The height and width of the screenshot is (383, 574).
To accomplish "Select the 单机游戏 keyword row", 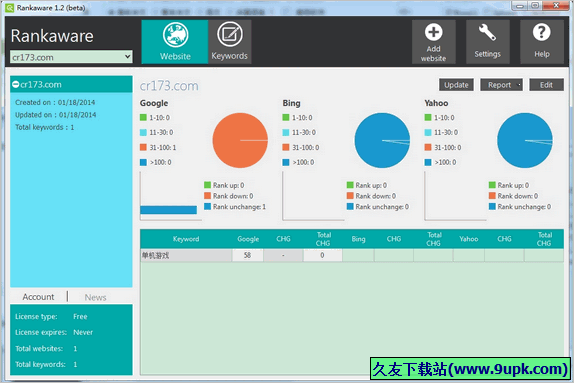I will click(x=352, y=255).
